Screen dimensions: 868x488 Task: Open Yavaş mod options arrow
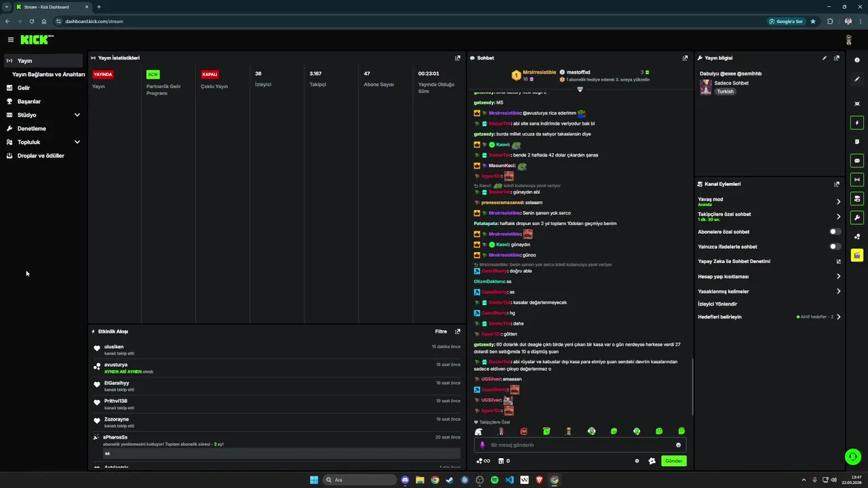pyautogui.click(x=838, y=201)
